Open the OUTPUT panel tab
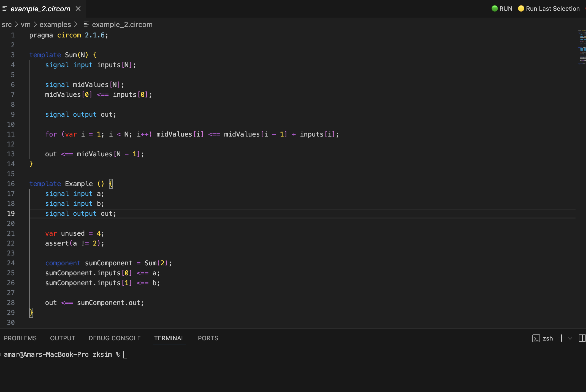 [x=63, y=338]
